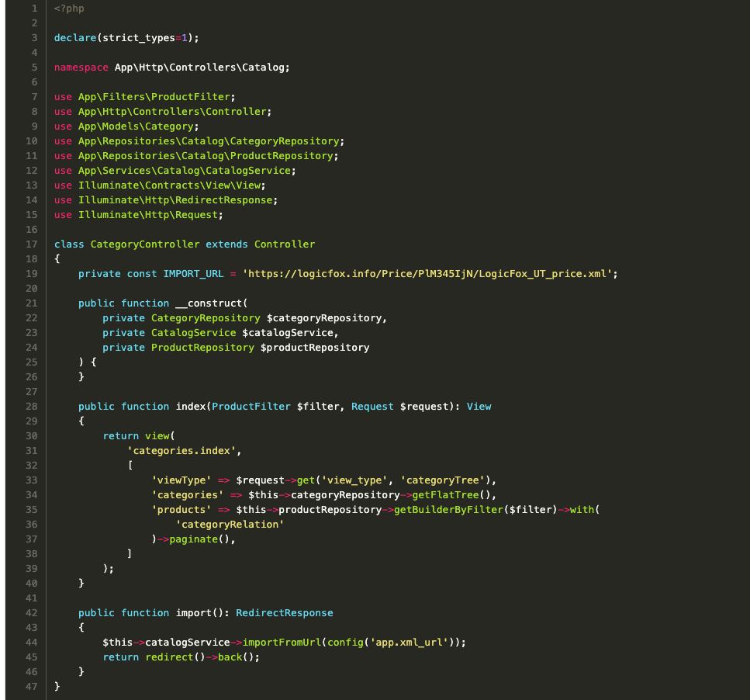Click the 'categories.index' string

pos(181,451)
